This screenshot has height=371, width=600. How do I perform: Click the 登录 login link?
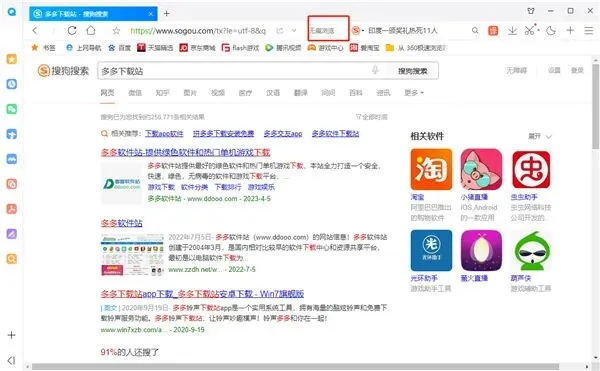(x=577, y=70)
